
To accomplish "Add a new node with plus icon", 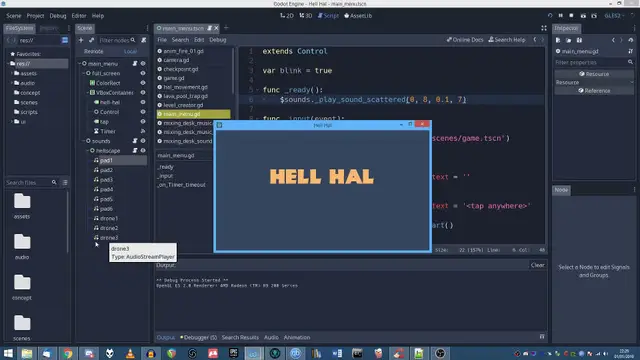I will [81, 40].
